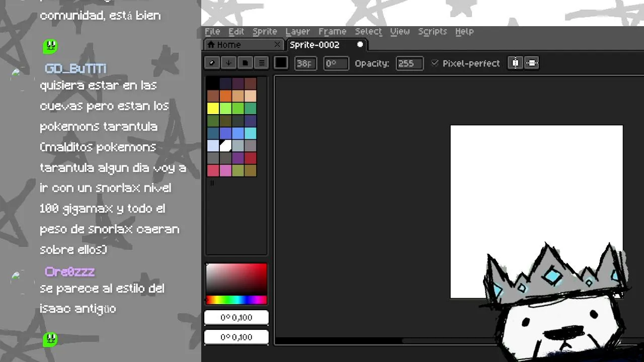644x362 pixels.
Task: Pick the mustard brown palette swatch
Action: pos(251,170)
